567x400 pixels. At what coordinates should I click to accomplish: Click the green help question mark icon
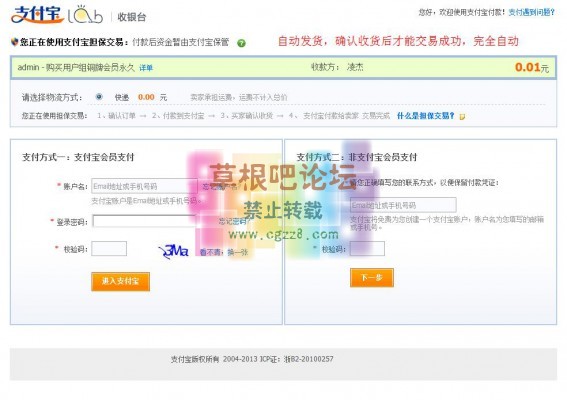(241, 43)
